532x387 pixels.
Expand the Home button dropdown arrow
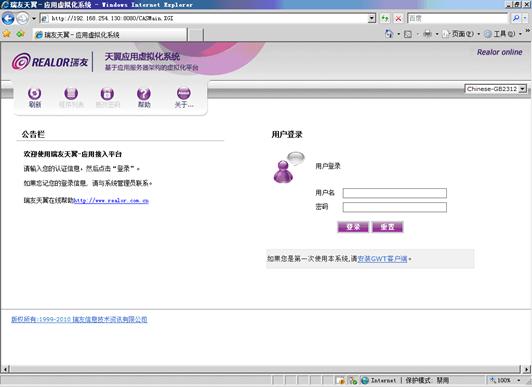[398, 34]
